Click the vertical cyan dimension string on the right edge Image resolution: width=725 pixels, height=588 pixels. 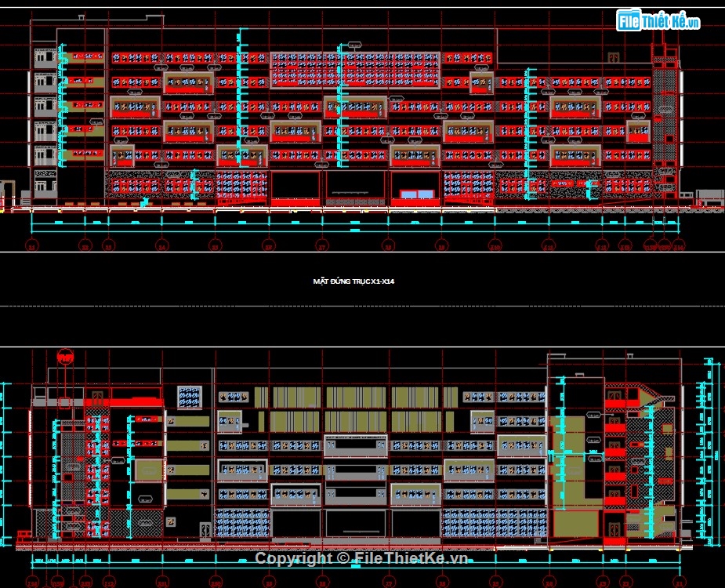coord(709,455)
